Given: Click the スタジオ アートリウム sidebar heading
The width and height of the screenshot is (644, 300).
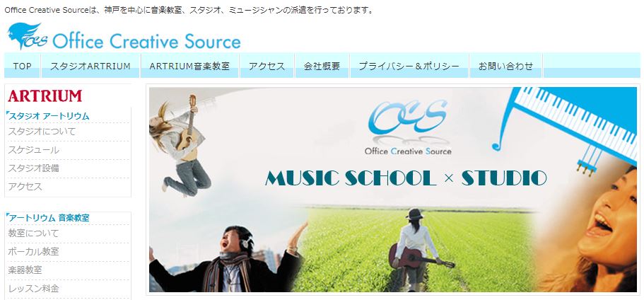Looking at the screenshot, I should (49, 116).
